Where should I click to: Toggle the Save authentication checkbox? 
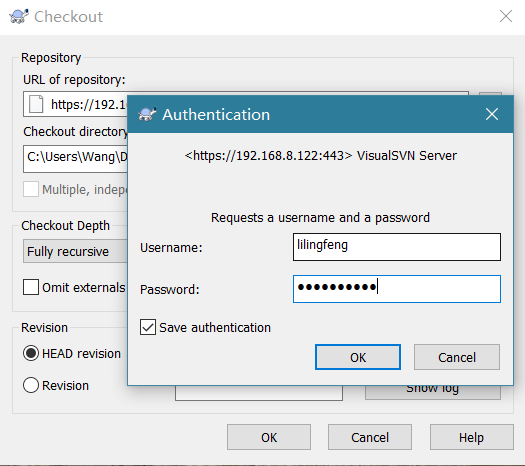(x=148, y=327)
